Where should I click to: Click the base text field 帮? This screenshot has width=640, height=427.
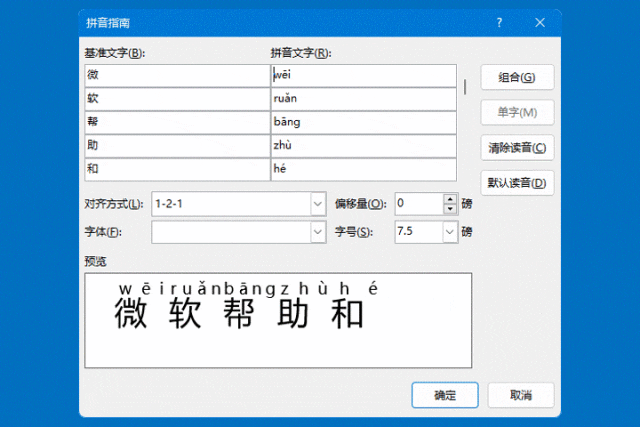177,122
